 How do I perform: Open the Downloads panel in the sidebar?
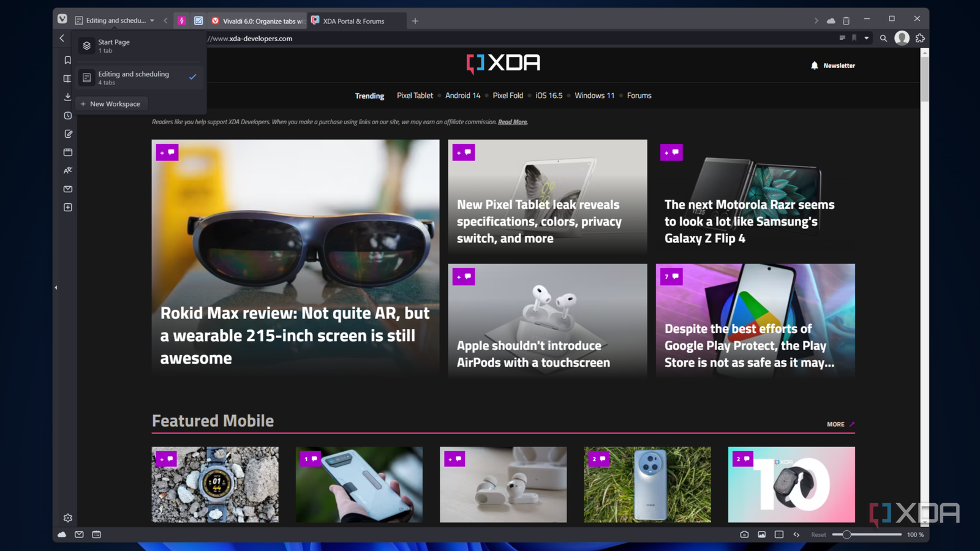coord(67,97)
